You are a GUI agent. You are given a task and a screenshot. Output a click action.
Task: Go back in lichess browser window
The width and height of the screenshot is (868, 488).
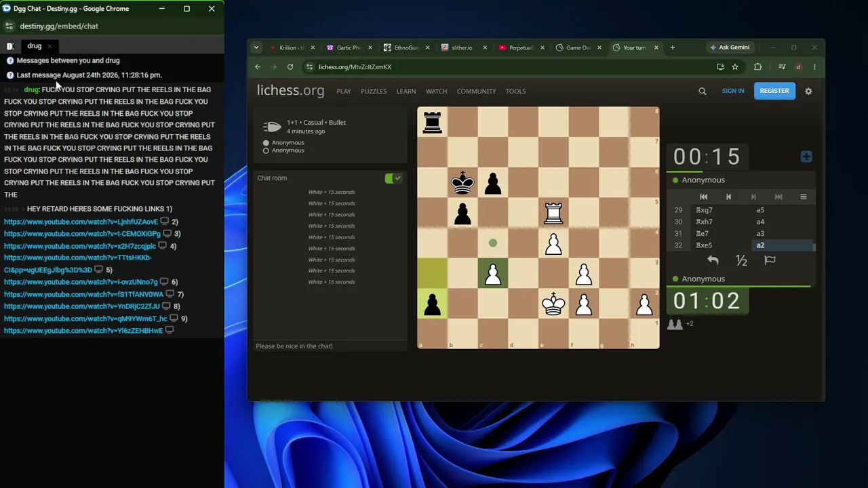pos(258,67)
